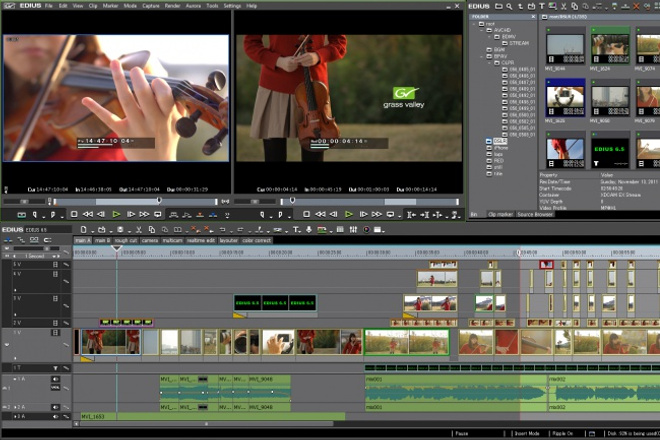
Task: Toggle video mute on the 2 V track
Action: click(x=55, y=323)
